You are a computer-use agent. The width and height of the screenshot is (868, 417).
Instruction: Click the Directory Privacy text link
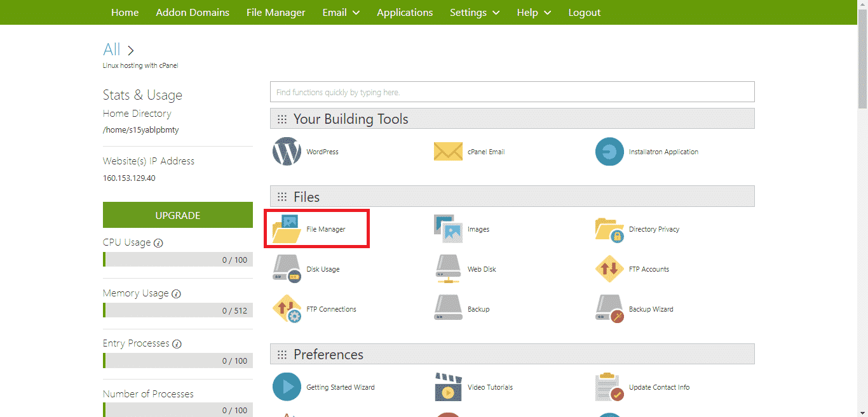(654, 230)
